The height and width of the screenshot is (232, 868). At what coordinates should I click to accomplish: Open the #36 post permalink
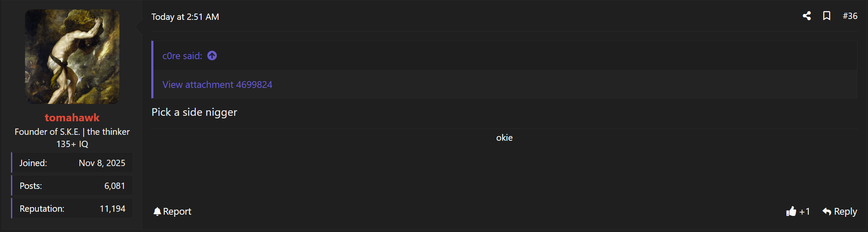pyautogui.click(x=850, y=16)
